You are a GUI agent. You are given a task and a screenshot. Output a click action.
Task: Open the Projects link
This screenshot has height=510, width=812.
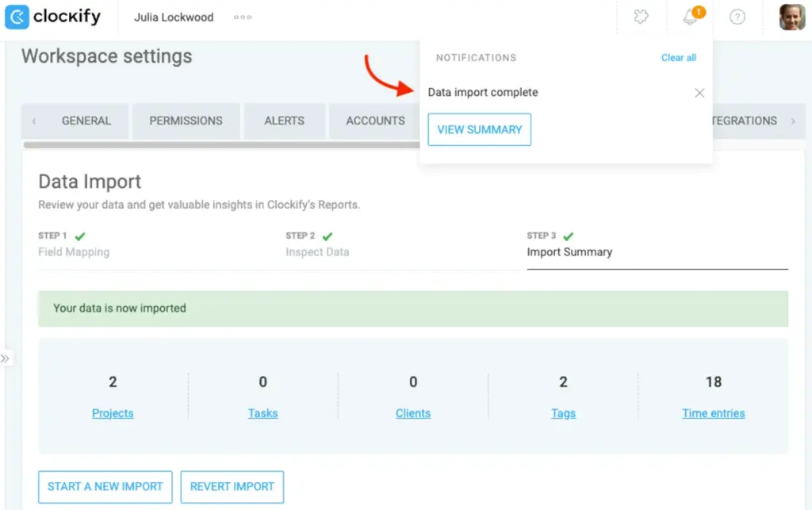pos(113,413)
